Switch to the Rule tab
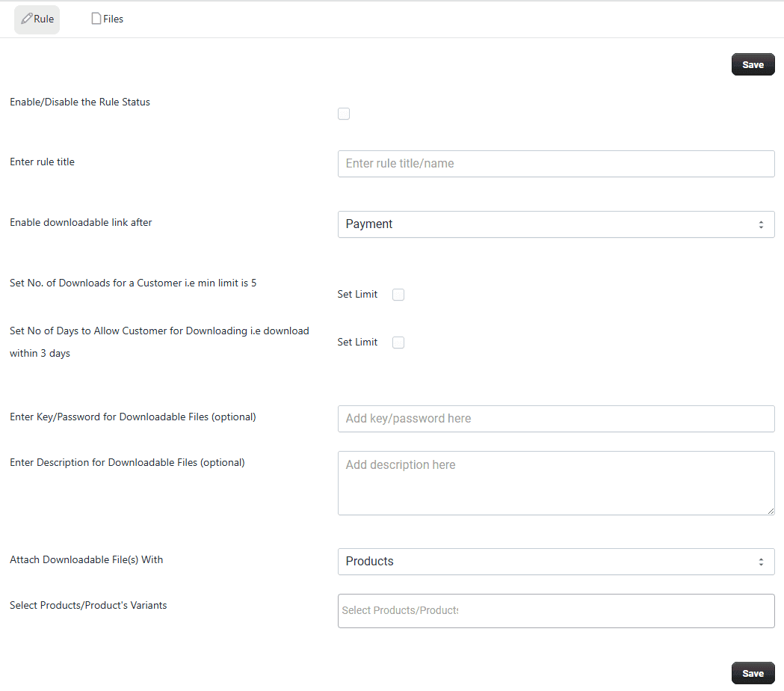Viewport: 784px width, 691px height. click(37, 19)
